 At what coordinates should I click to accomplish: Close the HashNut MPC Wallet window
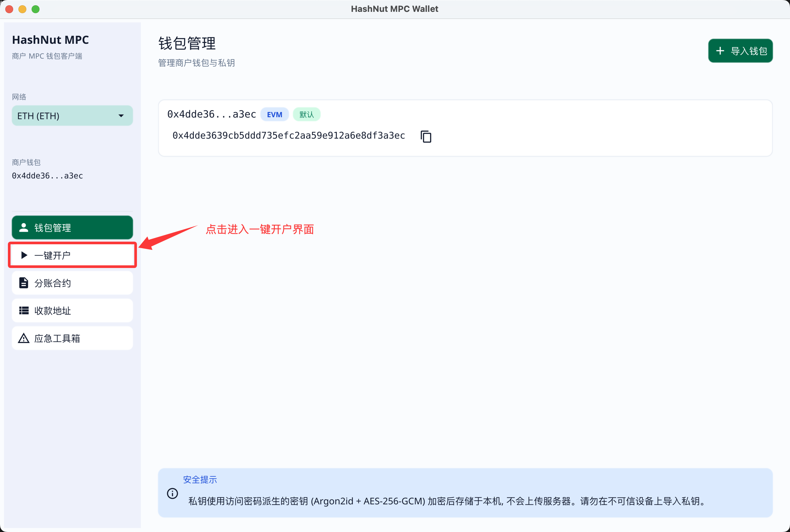tap(10, 9)
